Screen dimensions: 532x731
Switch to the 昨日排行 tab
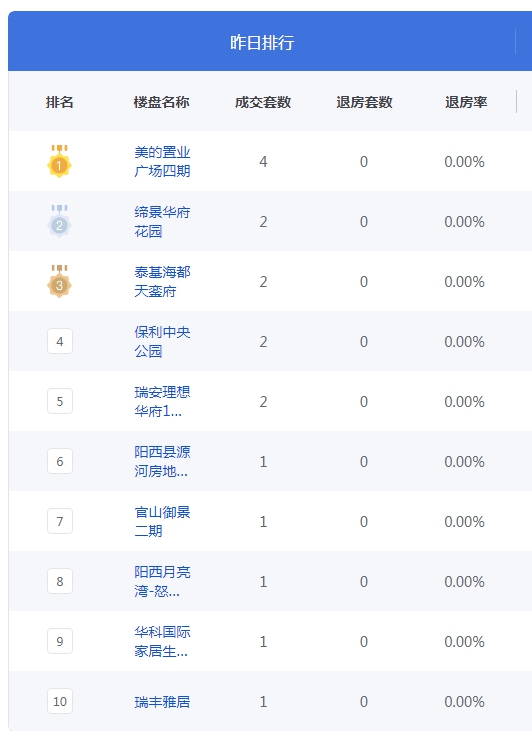click(x=262, y=42)
